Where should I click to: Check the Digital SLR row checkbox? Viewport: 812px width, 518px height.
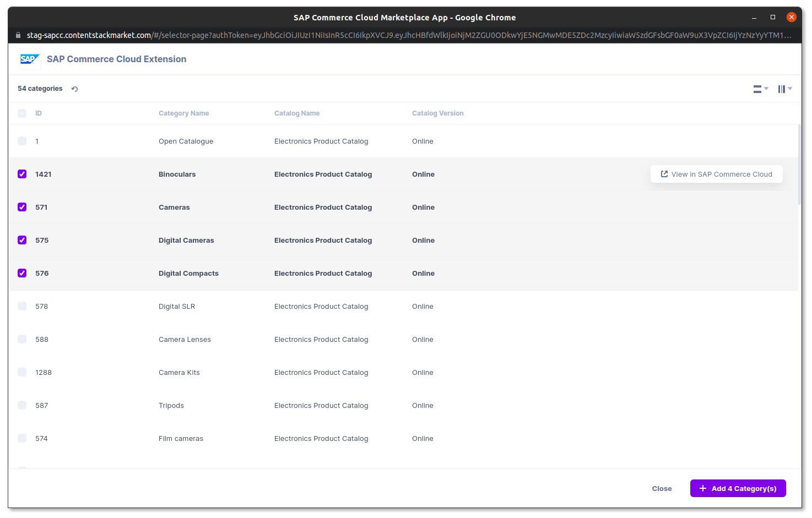[22, 306]
